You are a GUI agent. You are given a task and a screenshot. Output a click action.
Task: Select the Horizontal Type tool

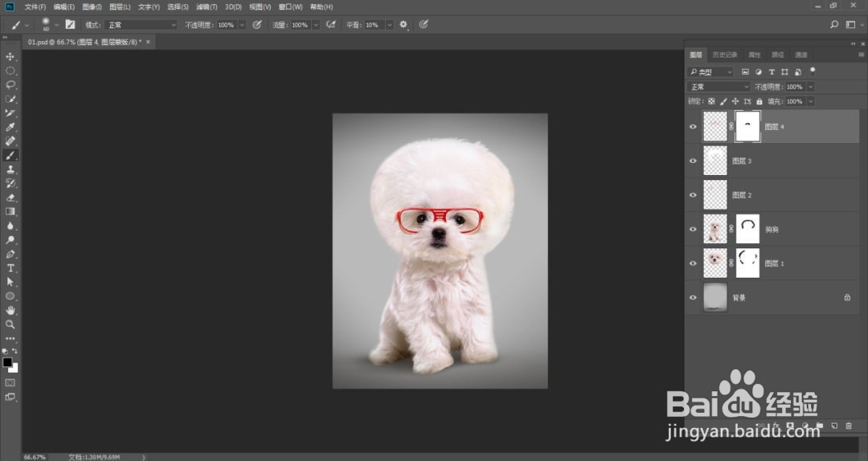[x=10, y=267]
